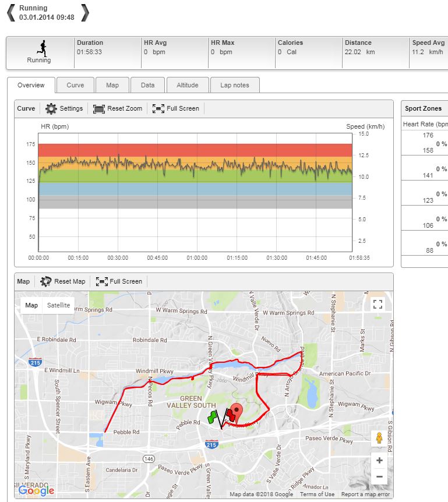Zoom out the map with minus button
Viewport: 448px width, 502px height.
click(379, 477)
